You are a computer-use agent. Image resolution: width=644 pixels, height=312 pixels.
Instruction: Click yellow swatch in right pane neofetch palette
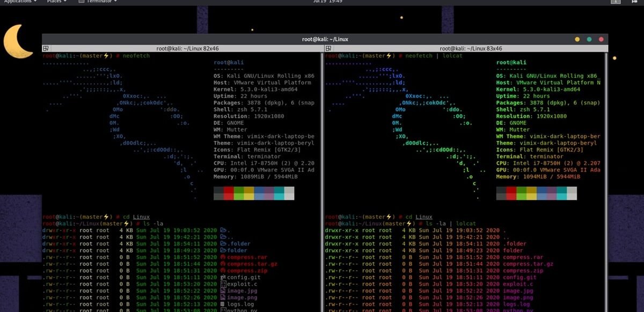click(x=531, y=193)
